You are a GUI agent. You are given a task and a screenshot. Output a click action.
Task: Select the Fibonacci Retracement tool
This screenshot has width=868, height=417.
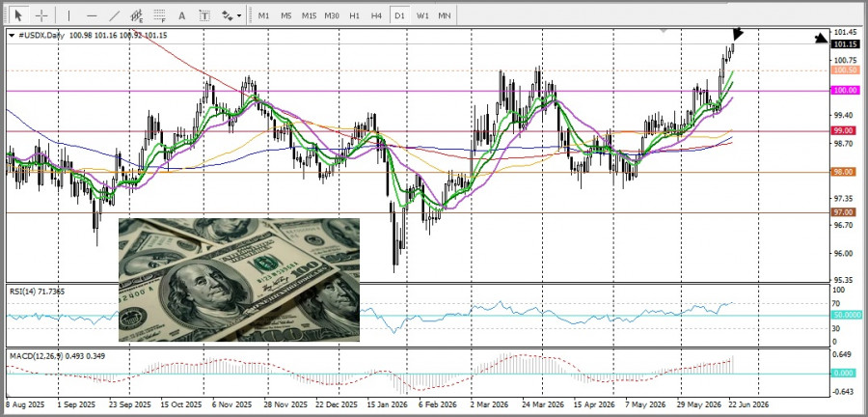(159, 15)
